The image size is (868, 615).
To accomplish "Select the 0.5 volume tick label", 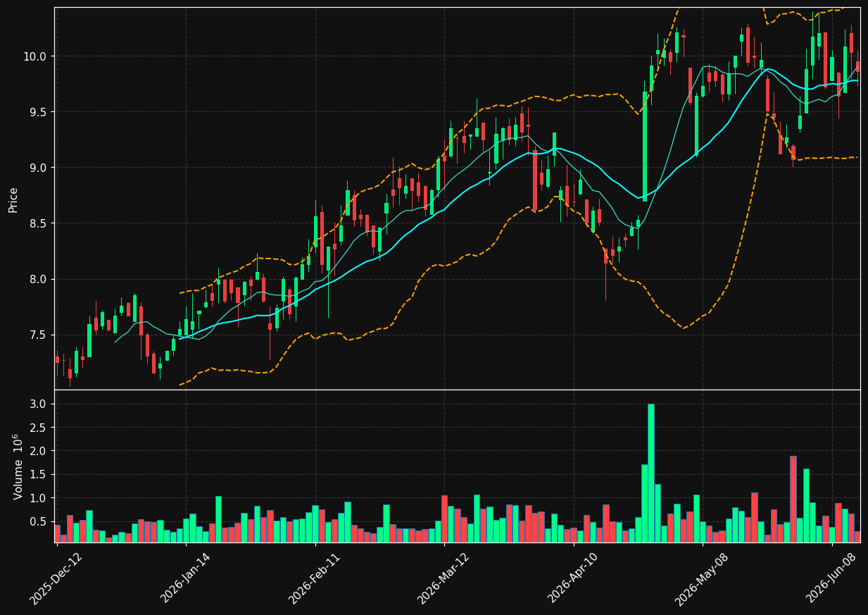I will click(37, 522).
